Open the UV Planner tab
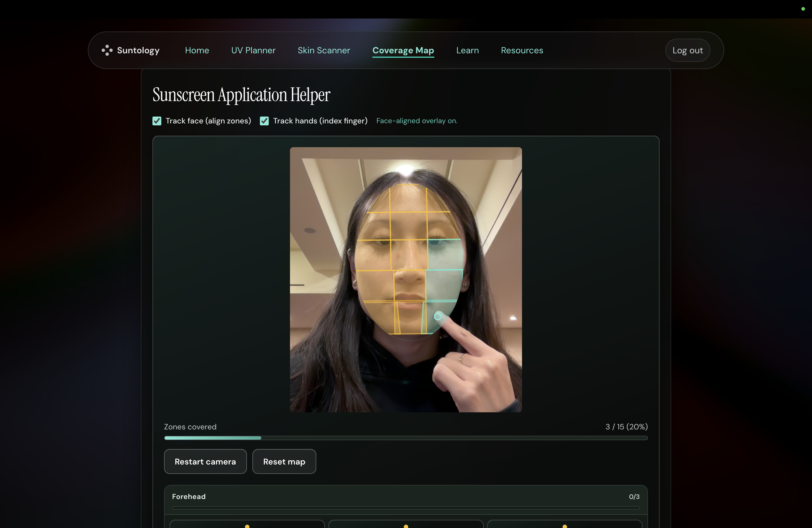Image resolution: width=812 pixels, height=528 pixels. (253, 50)
